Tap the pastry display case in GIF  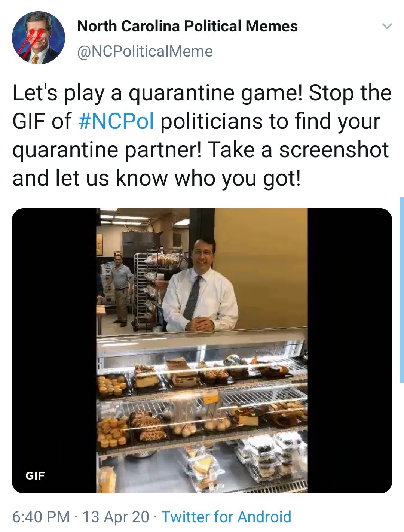coord(202,412)
